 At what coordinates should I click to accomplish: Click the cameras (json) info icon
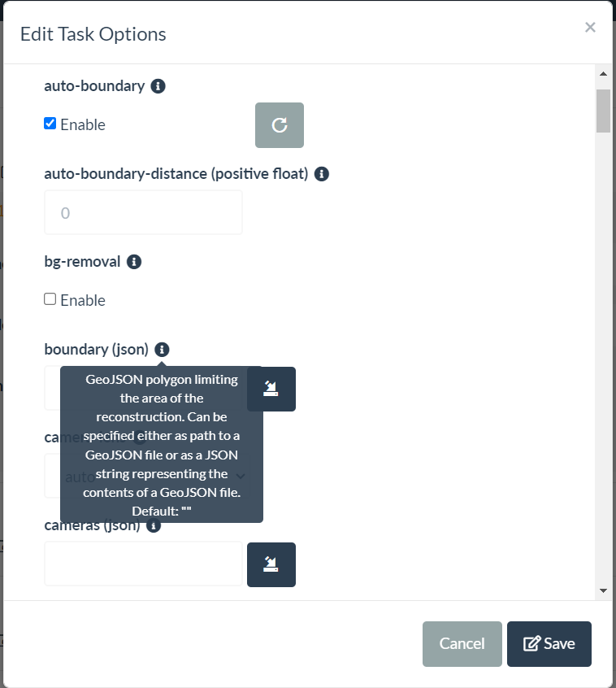tap(154, 525)
